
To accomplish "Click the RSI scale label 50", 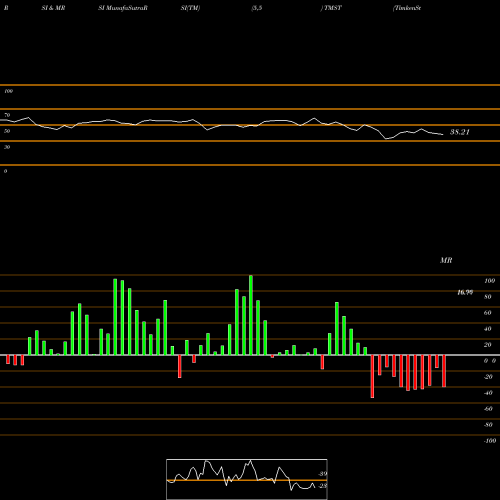I will click(7, 131).
